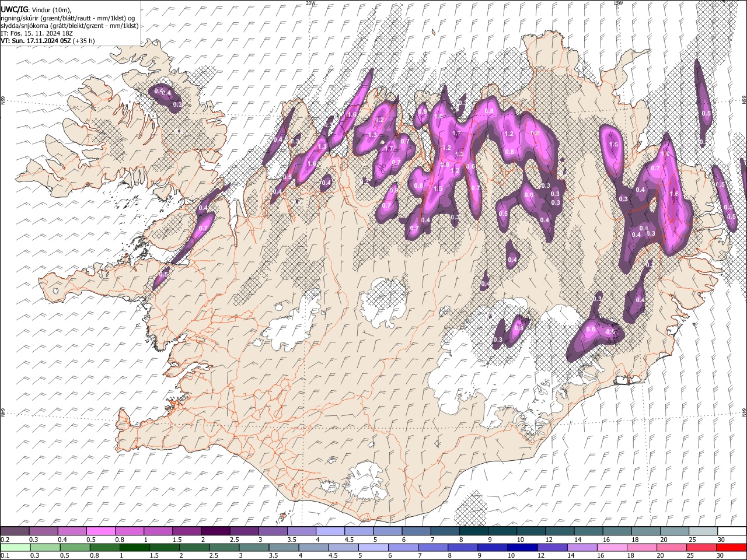Image resolution: width=747 pixels, height=560 pixels.
Task: Click the '15W' longitude label at map top
Action: [x=618, y=3]
